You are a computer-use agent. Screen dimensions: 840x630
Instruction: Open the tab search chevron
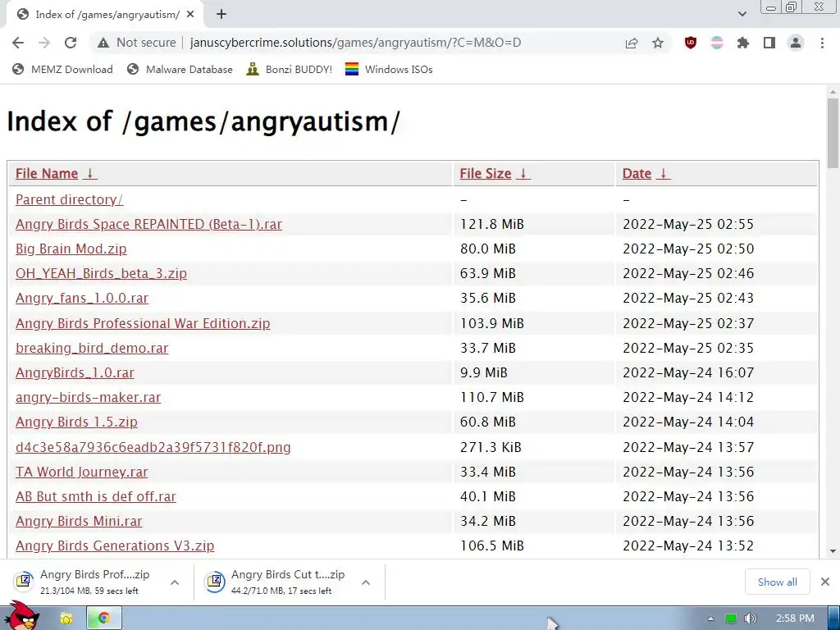tap(742, 14)
